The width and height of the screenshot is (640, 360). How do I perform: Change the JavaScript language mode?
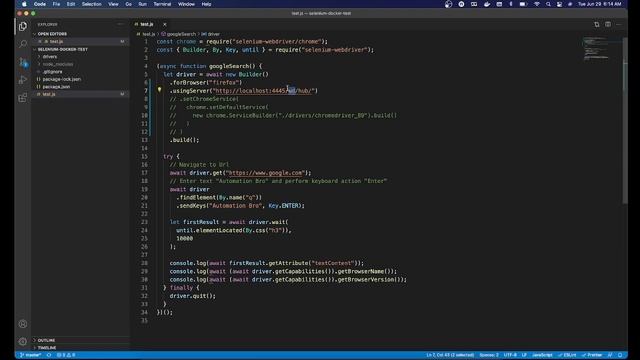[542, 355]
